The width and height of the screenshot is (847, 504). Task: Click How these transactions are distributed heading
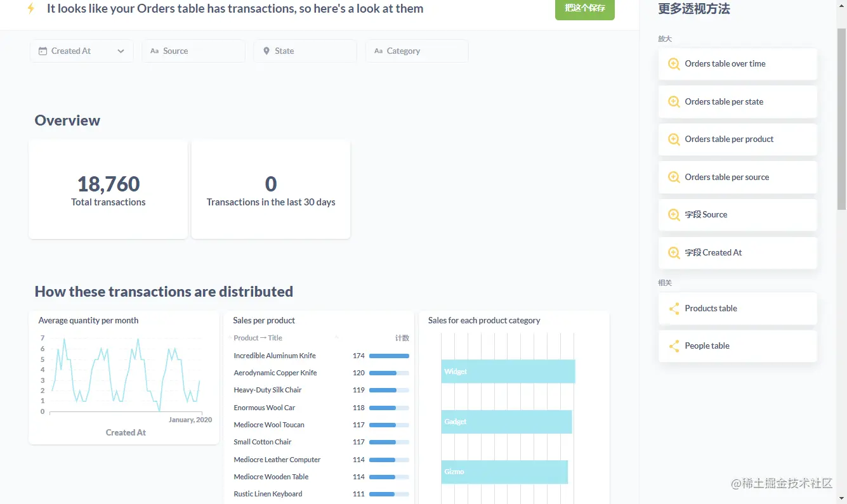pos(164,292)
